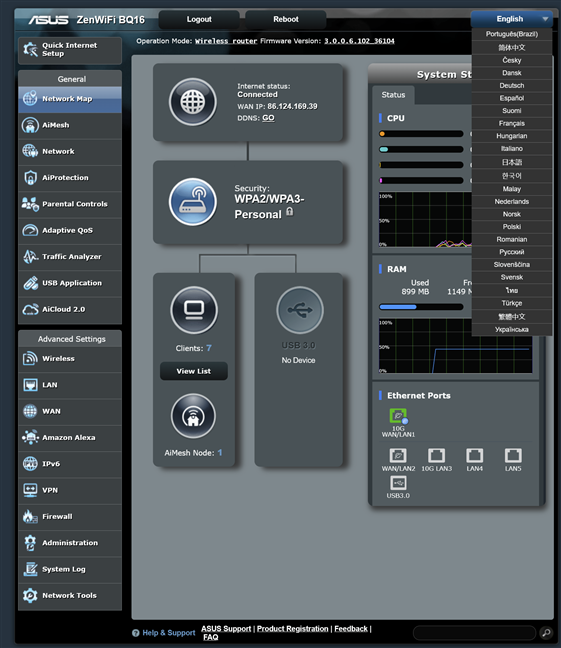Click the AiMesh Node count 1

coord(220,453)
